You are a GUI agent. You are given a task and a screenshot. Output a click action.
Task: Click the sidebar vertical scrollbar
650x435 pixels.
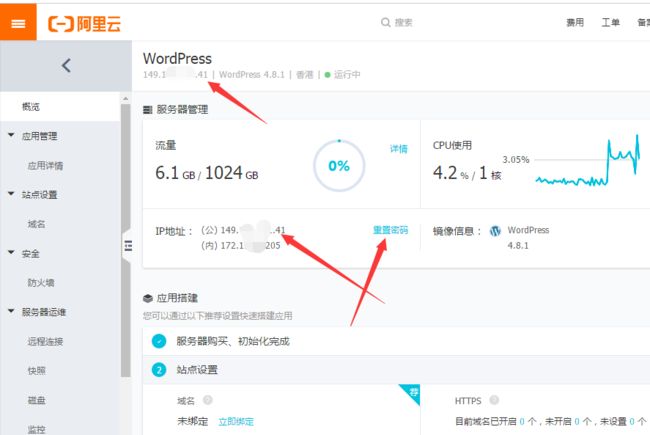click(125, 241)
